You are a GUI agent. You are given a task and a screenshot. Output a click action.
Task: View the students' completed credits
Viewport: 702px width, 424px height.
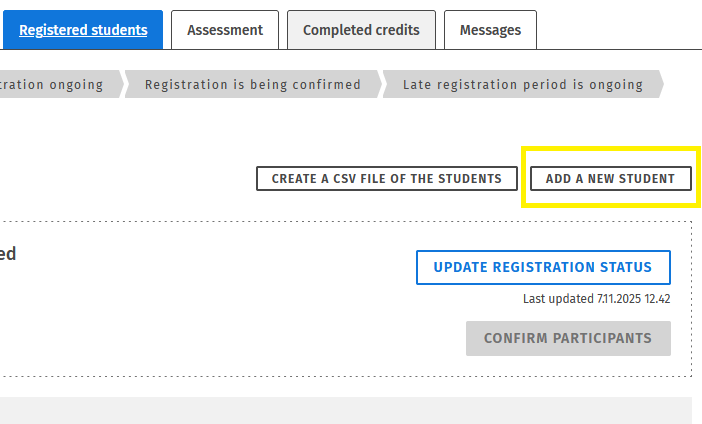pyautogui.click(x=361, y=30)
